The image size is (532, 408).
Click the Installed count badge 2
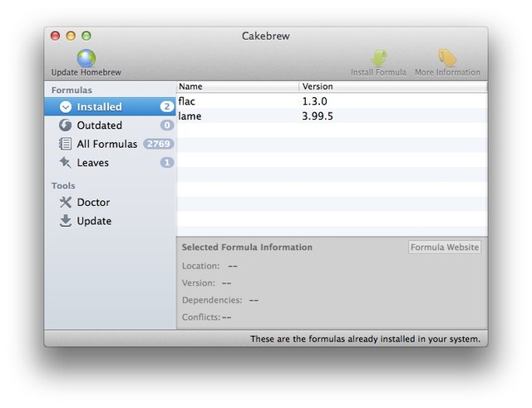tap(166, 107)
